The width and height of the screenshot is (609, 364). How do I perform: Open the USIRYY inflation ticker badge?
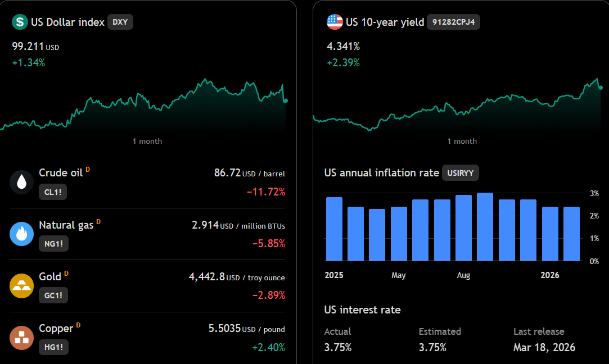coord(460,173)
